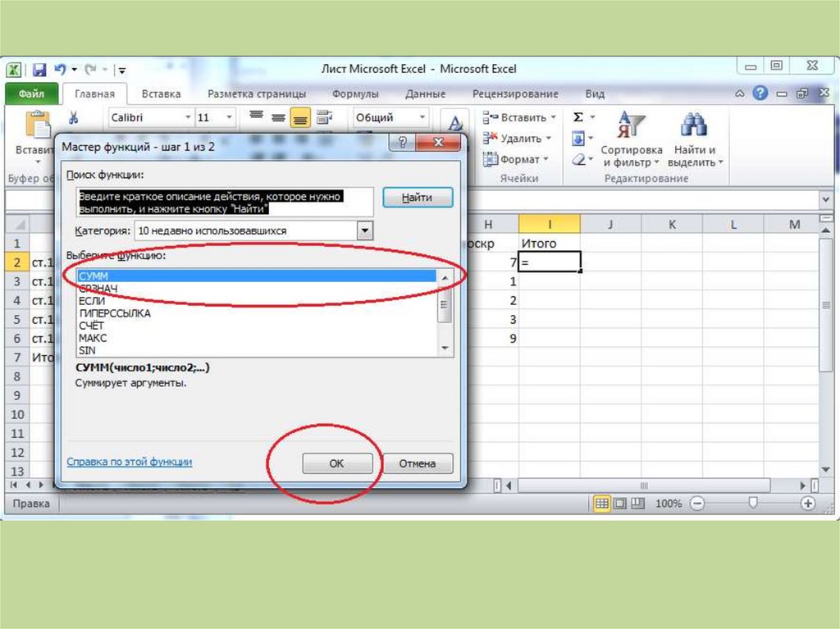Screen dimensions: 840x629
Task: Expand the Удалить cells dropdown
Action: coord(549,139)
